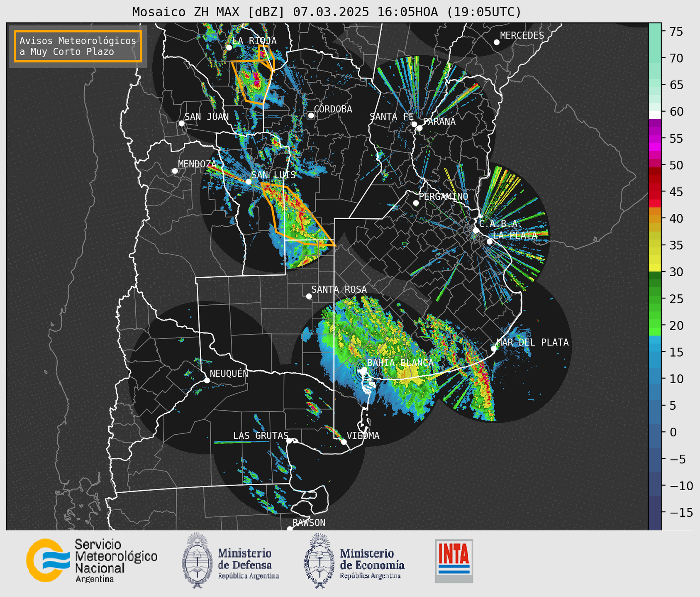Click the LAS GRUTAS city marker
This screenshot has height=597, width=700.
point(289,440)
